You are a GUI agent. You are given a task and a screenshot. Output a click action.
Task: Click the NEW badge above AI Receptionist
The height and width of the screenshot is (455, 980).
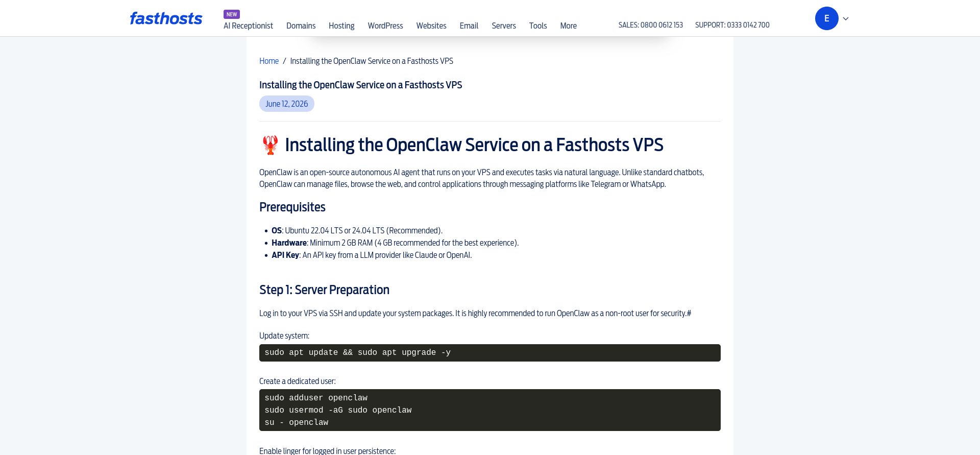click(x=232, y=14)
